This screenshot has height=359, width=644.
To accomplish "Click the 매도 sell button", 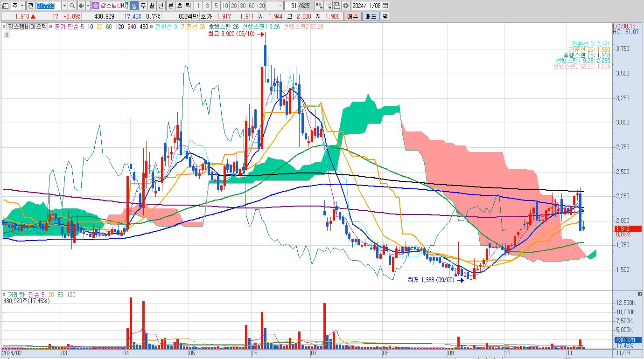I will click(x=370, y=16).
